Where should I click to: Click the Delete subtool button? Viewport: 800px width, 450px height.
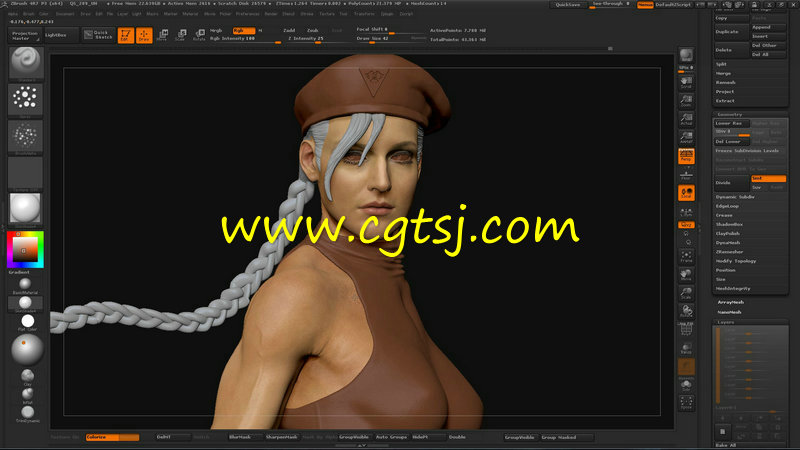point(731,50)
